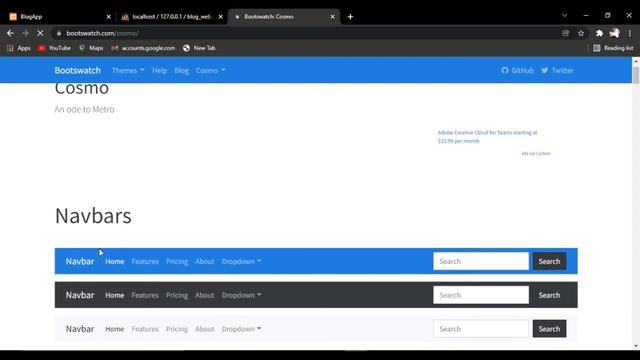Click the Adobe Creative Cloud ad link
The width and height of the screenshot is (640, 360).
click(487, 137)
